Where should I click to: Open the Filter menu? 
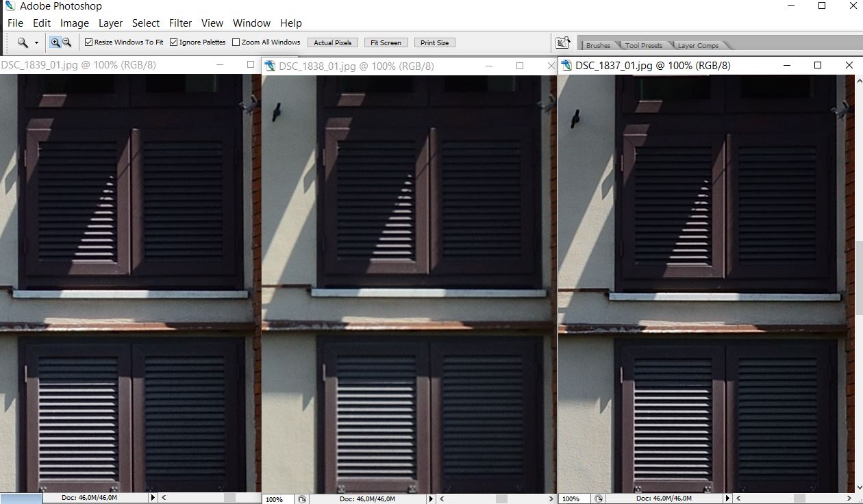point(181,23)
